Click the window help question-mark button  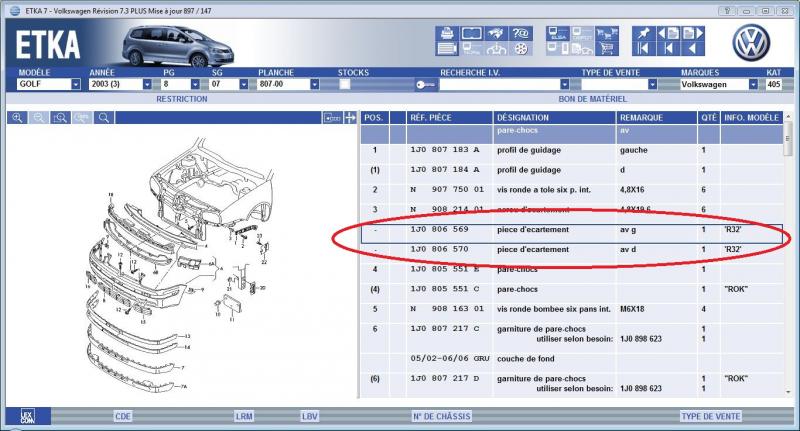pyautogui.click(x=727, y=11)
